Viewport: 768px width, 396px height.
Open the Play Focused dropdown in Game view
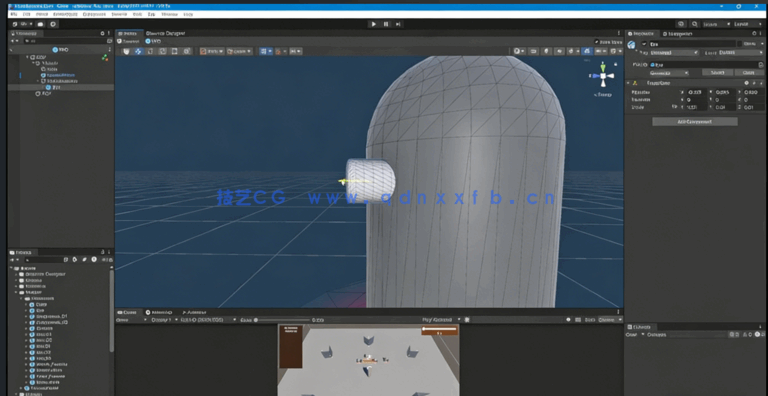441,320
